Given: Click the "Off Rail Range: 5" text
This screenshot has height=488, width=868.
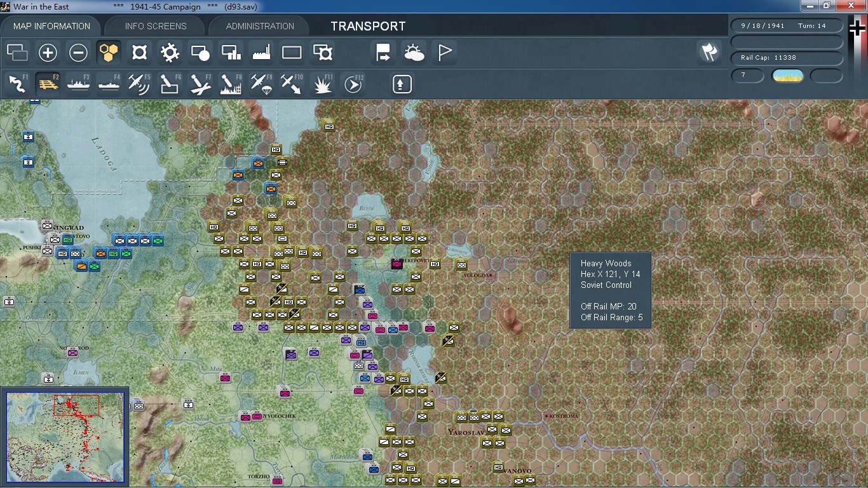Looking at the screenshot, I should pyautogui.click(x=612, y=317).
